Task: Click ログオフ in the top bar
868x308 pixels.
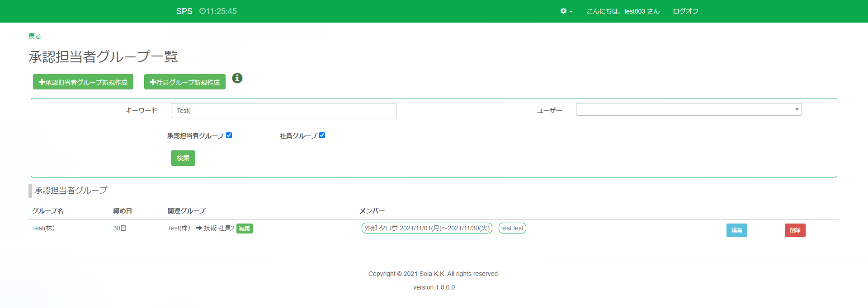Action: (x=685, y=11)
